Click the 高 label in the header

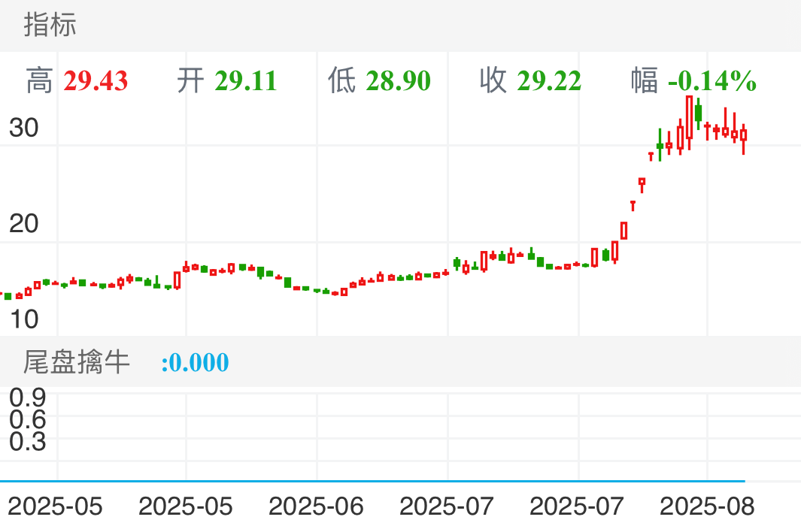(39, 81)
